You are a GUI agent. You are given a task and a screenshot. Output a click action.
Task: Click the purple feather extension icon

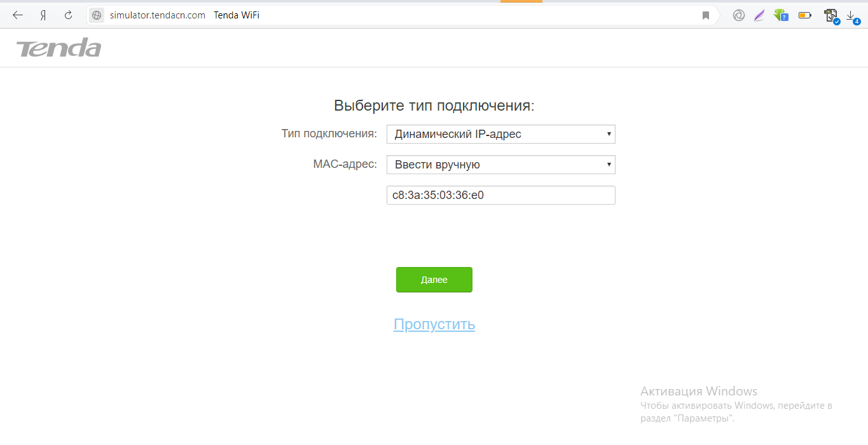pyautogui.click(x=759, y=15)
